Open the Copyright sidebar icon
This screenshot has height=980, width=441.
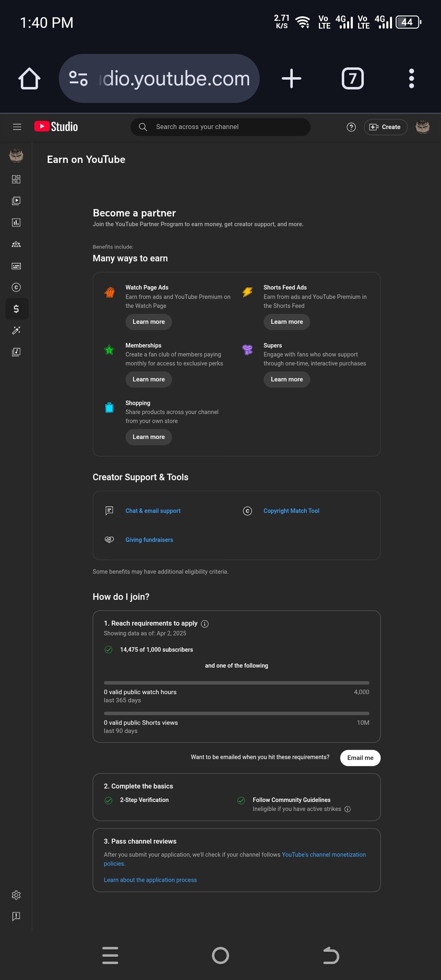click(x=16, y=287)
